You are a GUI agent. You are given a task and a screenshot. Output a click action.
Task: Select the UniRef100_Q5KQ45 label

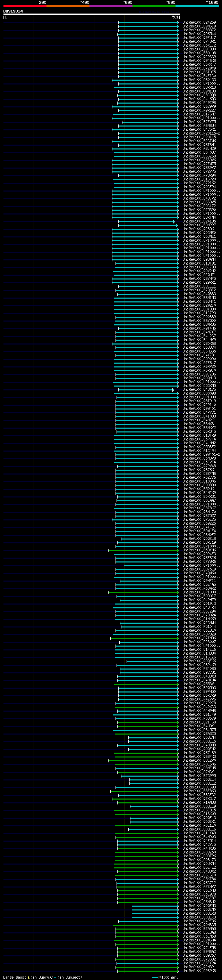point(199,431)
